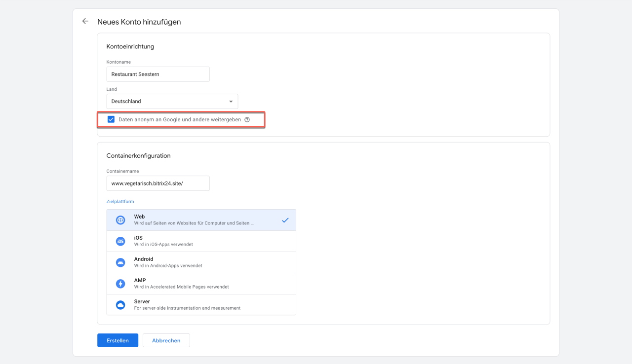Click the AMP lightning bolt icon
Viewport: 632px width, 364px height.
click(x=120, y=284)
